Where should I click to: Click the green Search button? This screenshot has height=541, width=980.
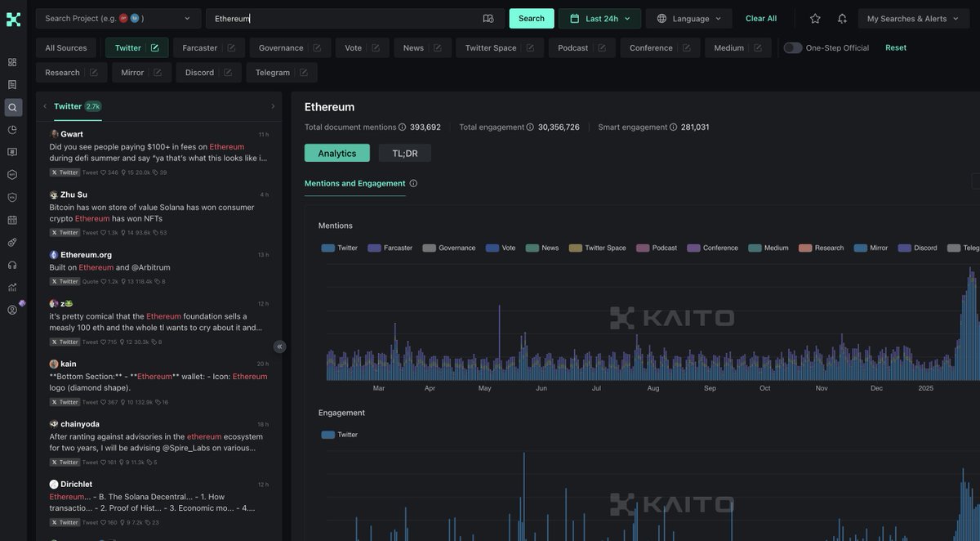[532, 19]
